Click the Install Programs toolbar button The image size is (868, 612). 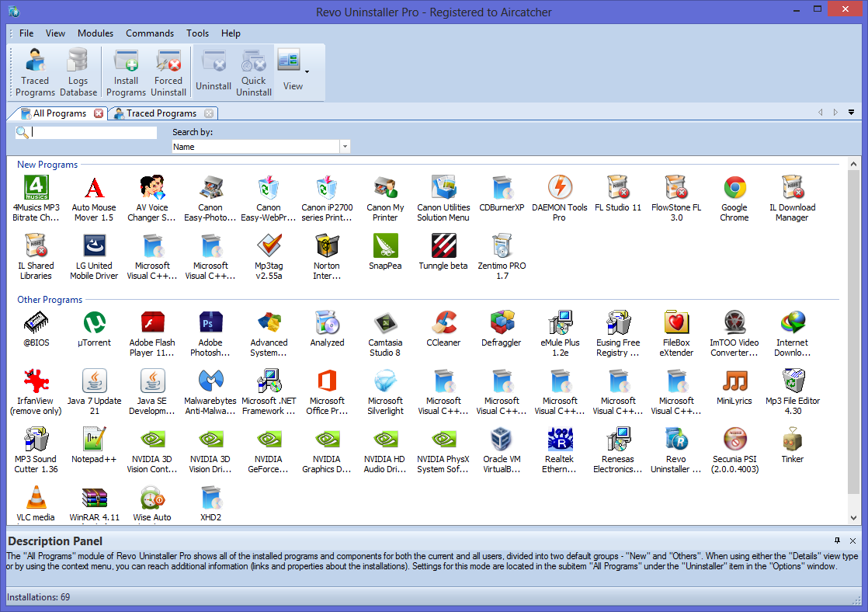(126, 72)
